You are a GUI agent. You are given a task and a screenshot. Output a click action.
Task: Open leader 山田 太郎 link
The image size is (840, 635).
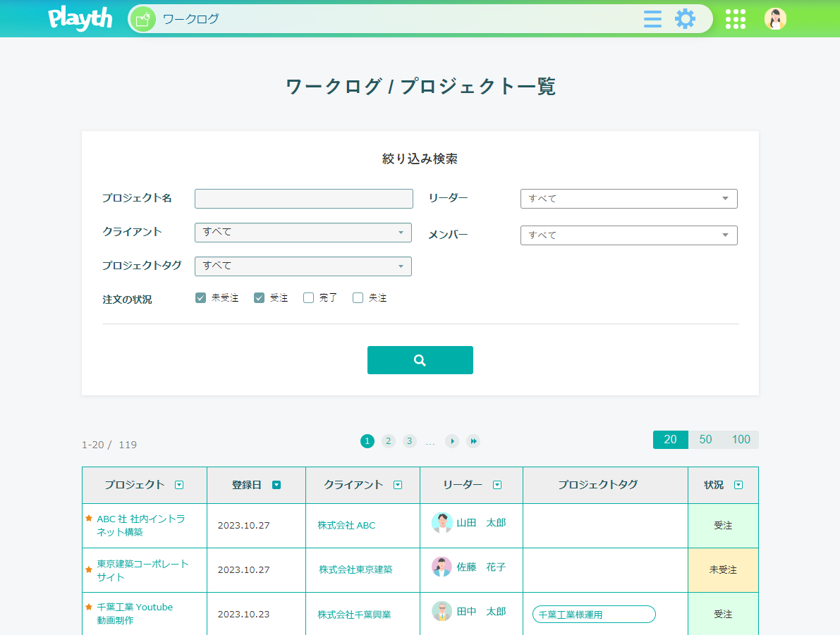pos(481,522)
